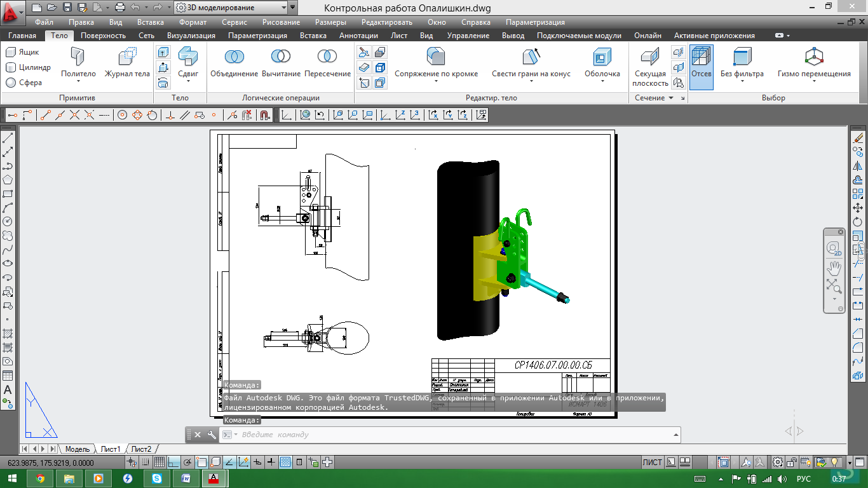Click the Pan hand icon in navigation bar
Image resolution: width=868 pixels, height=488 pixels.
tap(834, 268)
